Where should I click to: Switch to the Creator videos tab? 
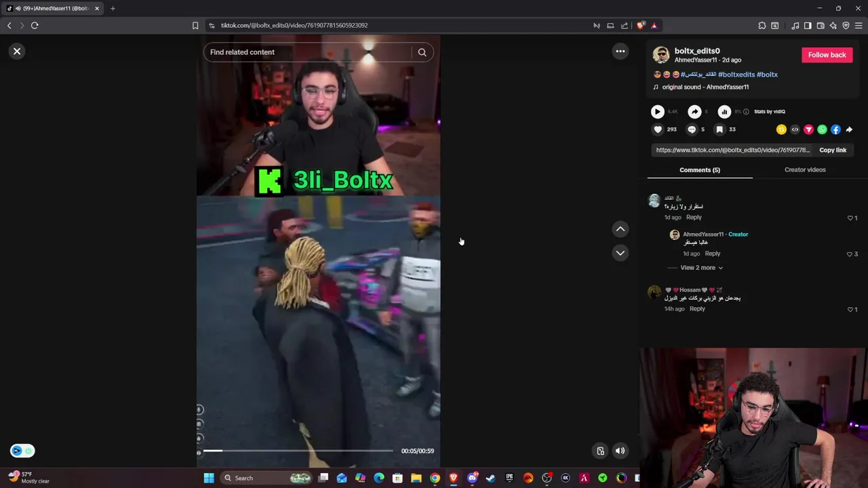coord(805,170)
